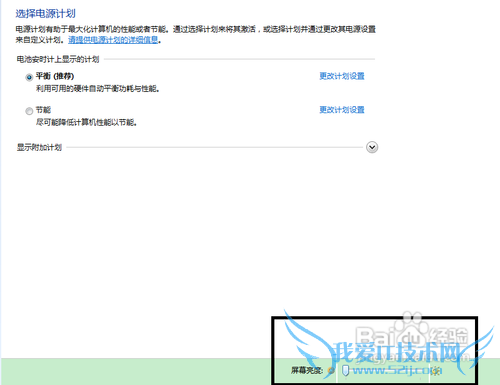This screenshot has width=500, height=385.
Task: Open 更改计划设置 for the 平衡 plan
Action: point(342,76)
